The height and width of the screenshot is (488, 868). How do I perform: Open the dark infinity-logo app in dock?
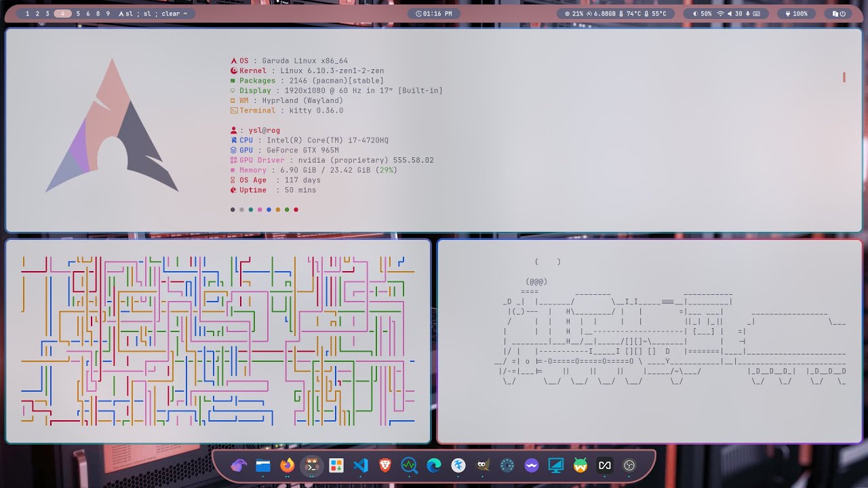pyautogui.click(x=605, y=466)
